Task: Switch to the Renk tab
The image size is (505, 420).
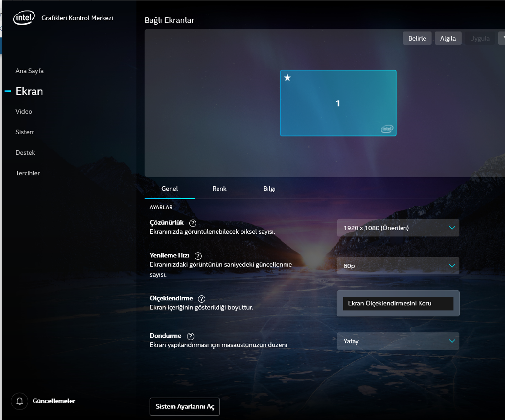Action: (219, 189)
